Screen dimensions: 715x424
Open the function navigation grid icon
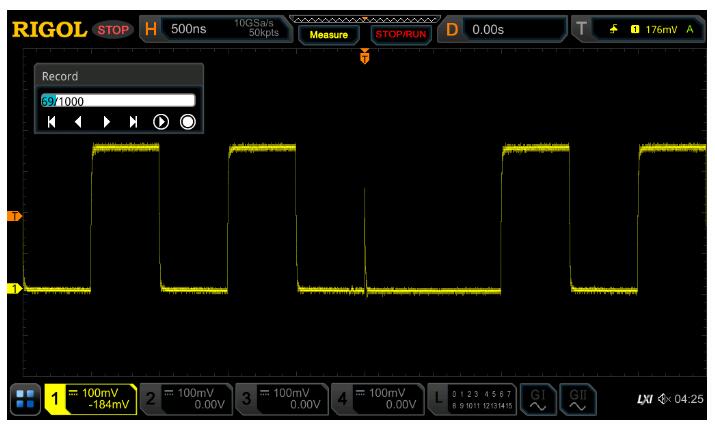24,399
